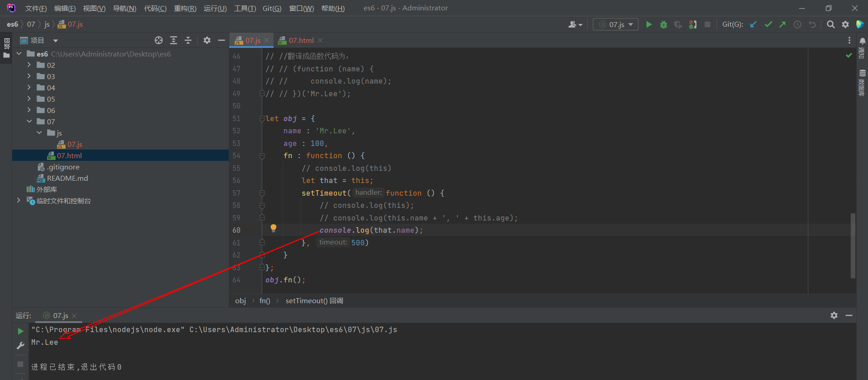
Task: Open database tool window in right sidebar
Action: [863, 82]
